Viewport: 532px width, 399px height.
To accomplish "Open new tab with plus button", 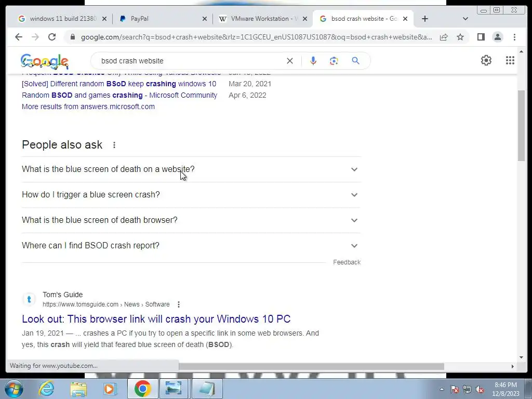I will tap(425, 19).
